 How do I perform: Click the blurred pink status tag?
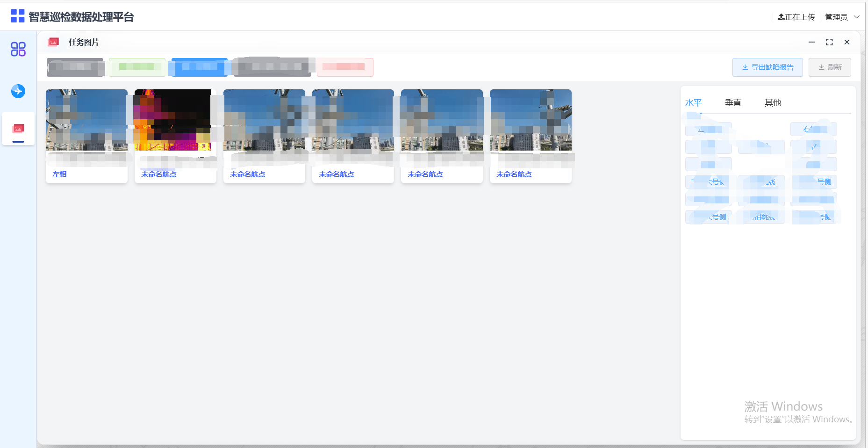345,67
